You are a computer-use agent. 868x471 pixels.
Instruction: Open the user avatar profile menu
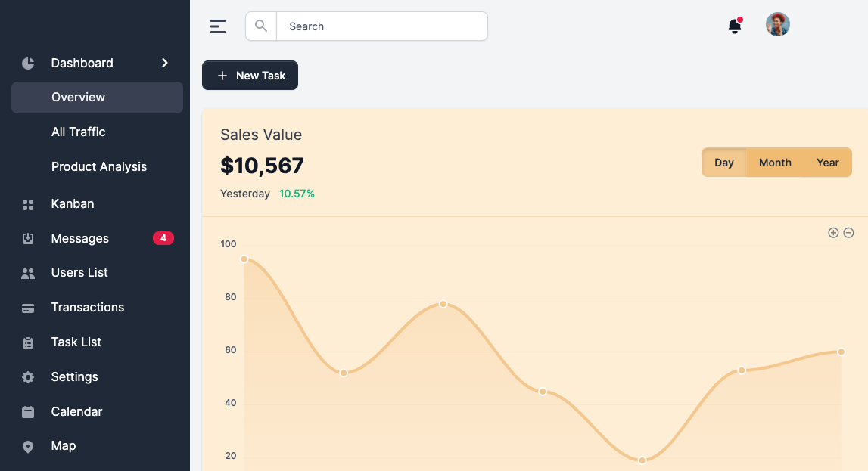pos(777,25)
